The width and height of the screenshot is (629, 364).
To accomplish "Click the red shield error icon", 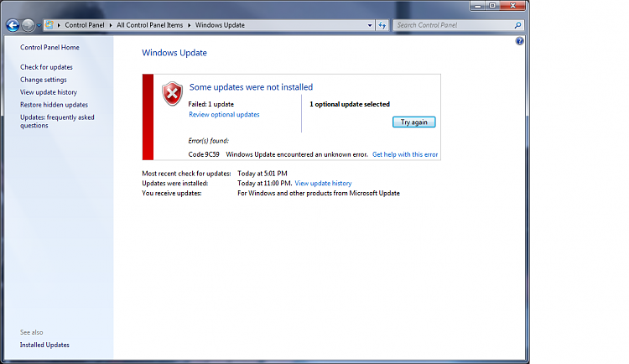I will (173, 94).
